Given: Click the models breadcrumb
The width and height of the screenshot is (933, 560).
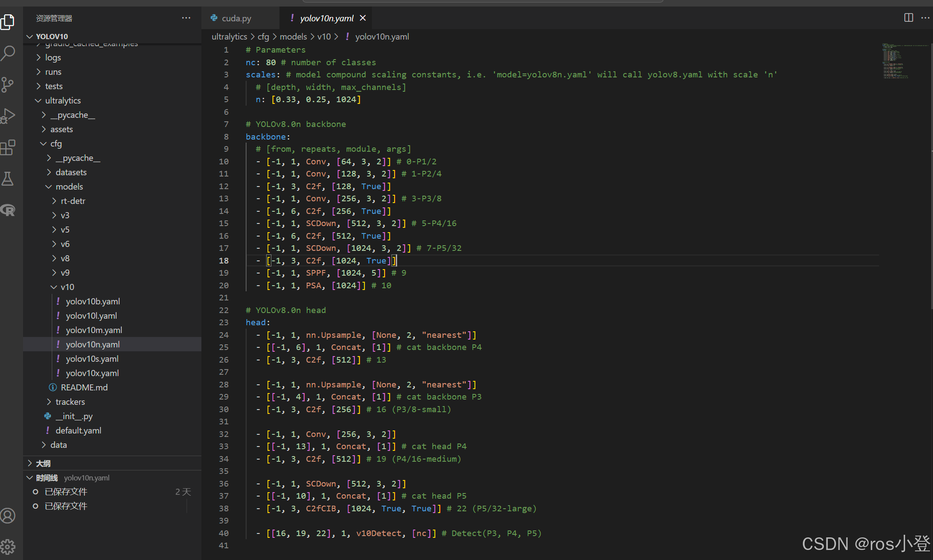Looking at the screenshot, I should pyautogui.click(x=293, y=37).
